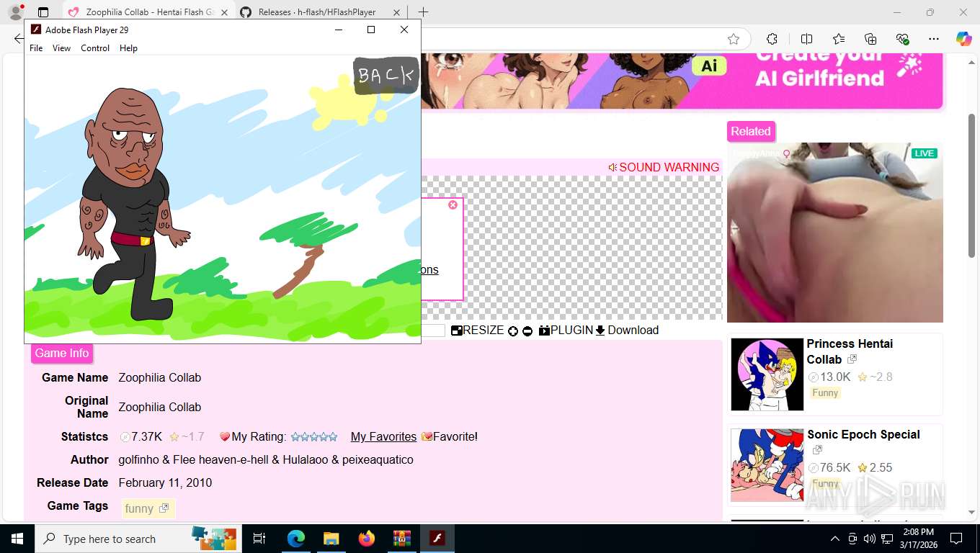This screenshot has width=980, height=553.
Task: Open the View menu in Flash Player
Action: point(61,48)
